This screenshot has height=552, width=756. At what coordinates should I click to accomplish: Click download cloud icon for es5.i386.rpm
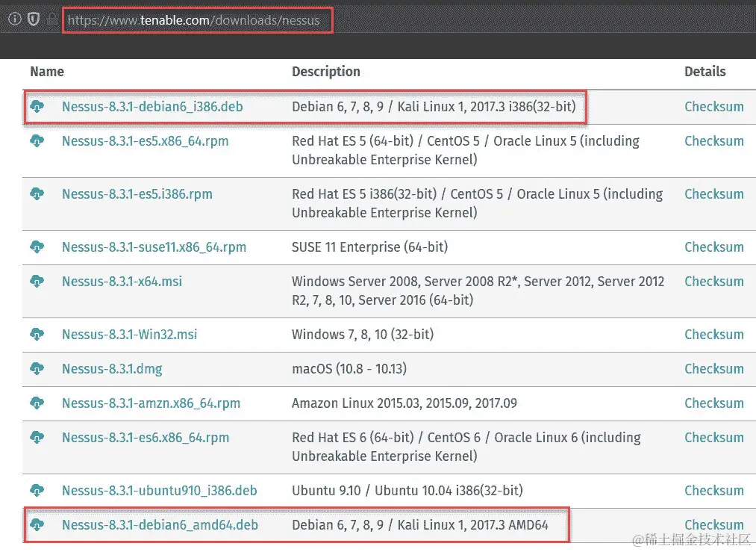coord(37,194)
